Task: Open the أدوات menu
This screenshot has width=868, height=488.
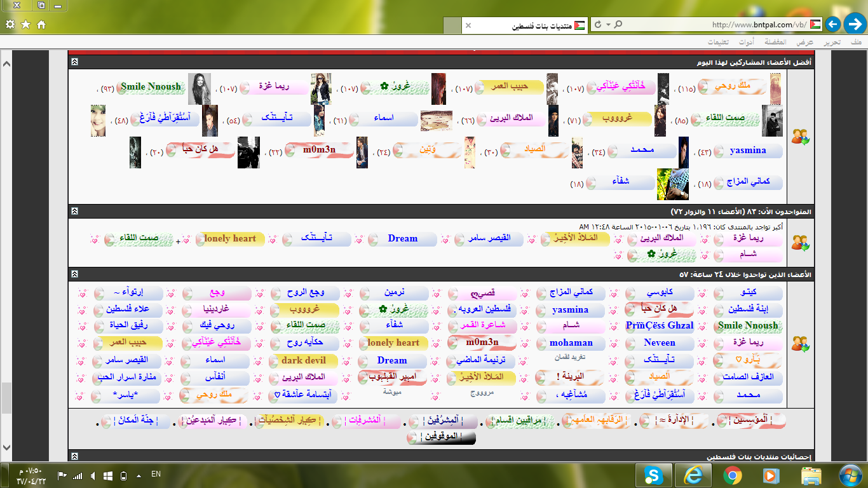Action: point(746,42)
